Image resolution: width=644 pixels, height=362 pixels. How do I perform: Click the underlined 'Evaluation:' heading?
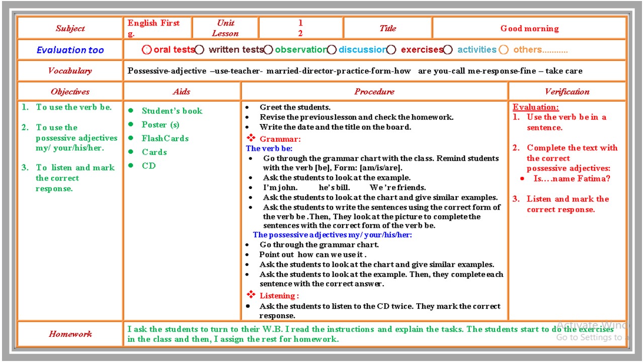coord(535,107)
